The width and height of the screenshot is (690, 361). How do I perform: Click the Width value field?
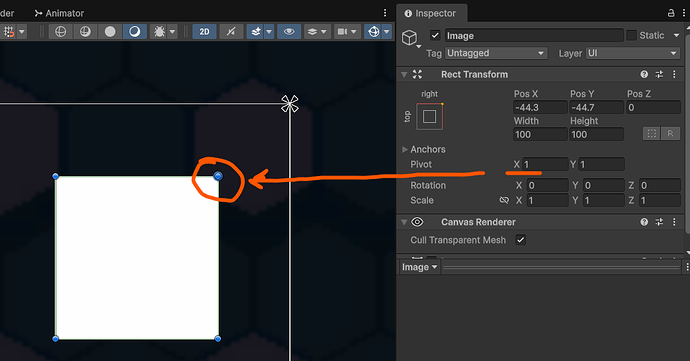(540, 134)
